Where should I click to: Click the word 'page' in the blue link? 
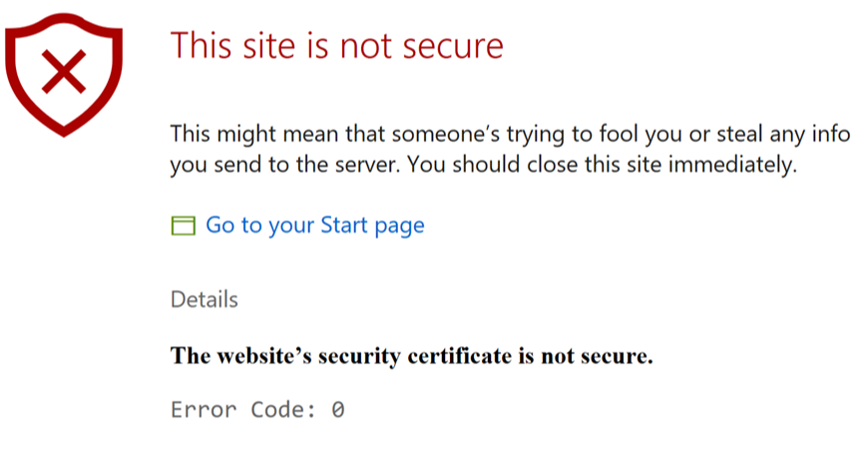coord(399,228)
